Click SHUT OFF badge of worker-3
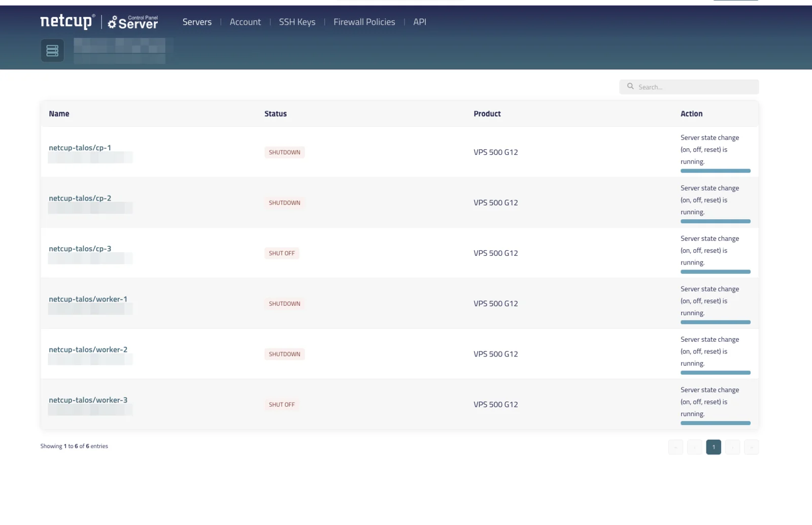812x525 pixels. coord(282,405)
